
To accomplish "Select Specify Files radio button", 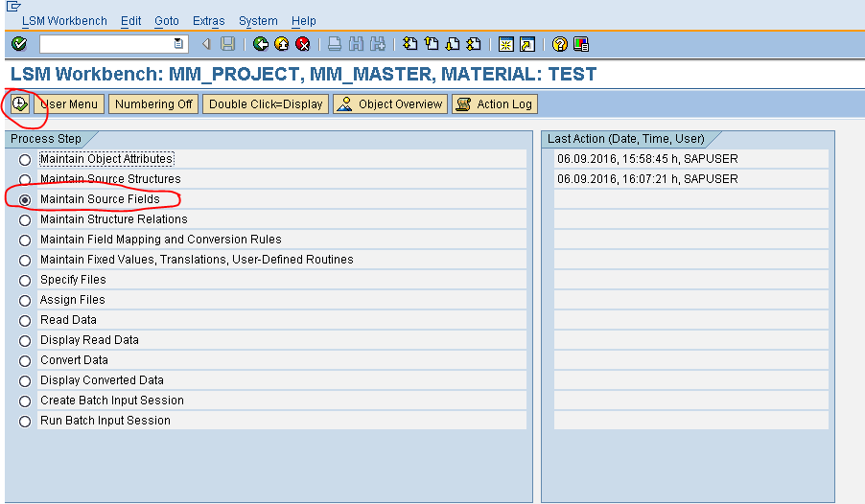I will [25, 281].
